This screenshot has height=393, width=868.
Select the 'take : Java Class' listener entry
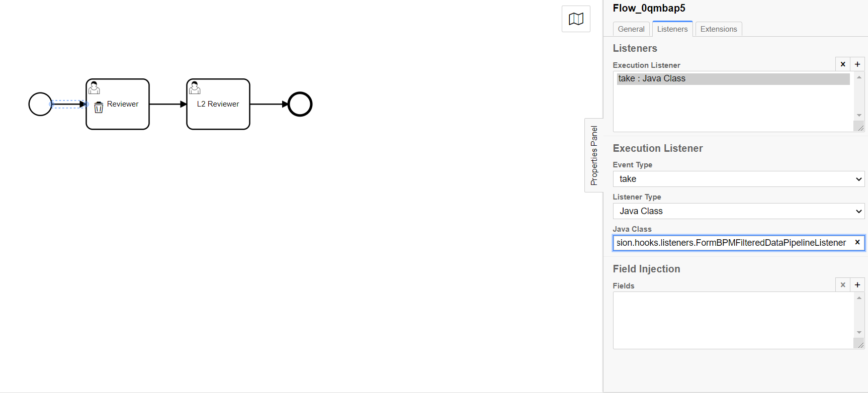point(732,79)
